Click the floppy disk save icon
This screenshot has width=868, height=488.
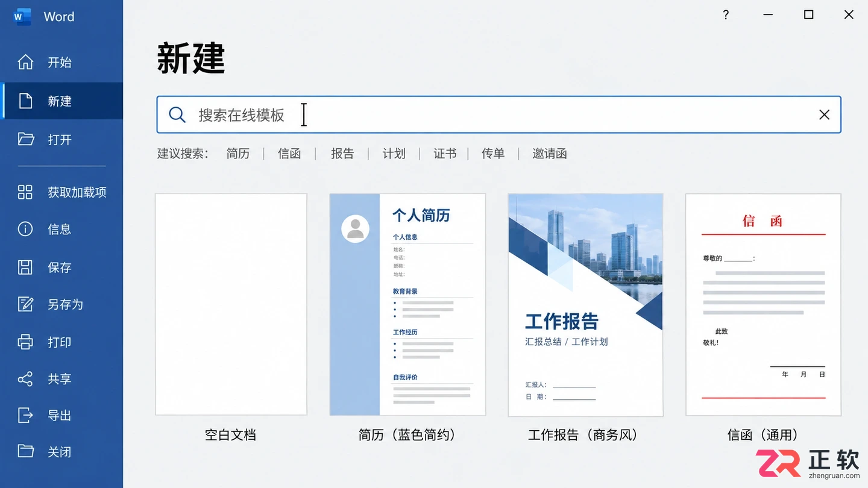tap(25, 267)
